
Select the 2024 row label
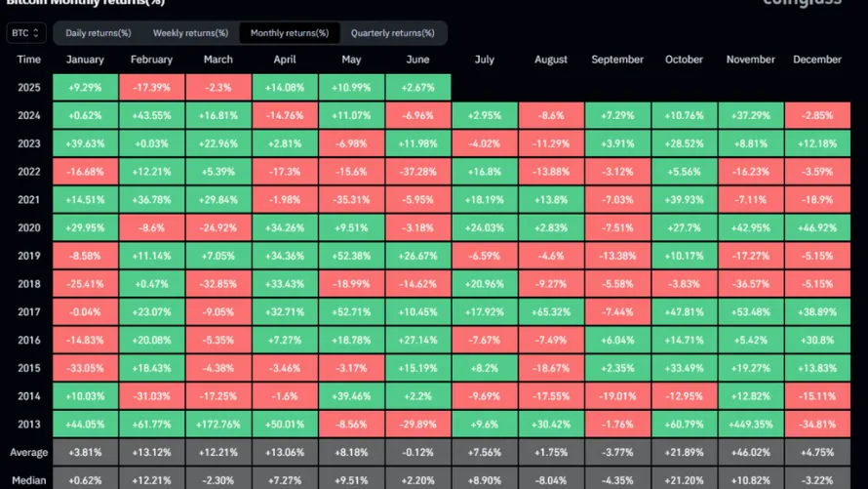tap(29, 116)
